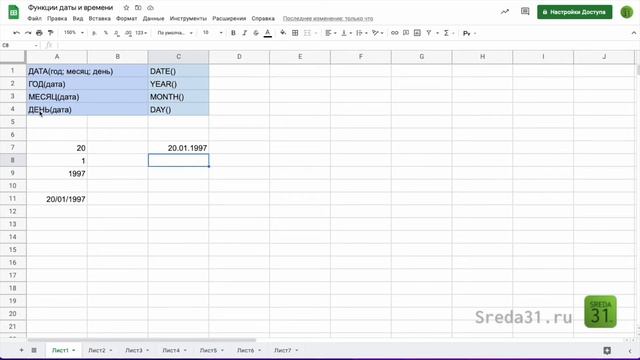Image resolution: width=640 pixels, height=360 pixels.
Task: Open the Формат menu
Action: point(127,18)
